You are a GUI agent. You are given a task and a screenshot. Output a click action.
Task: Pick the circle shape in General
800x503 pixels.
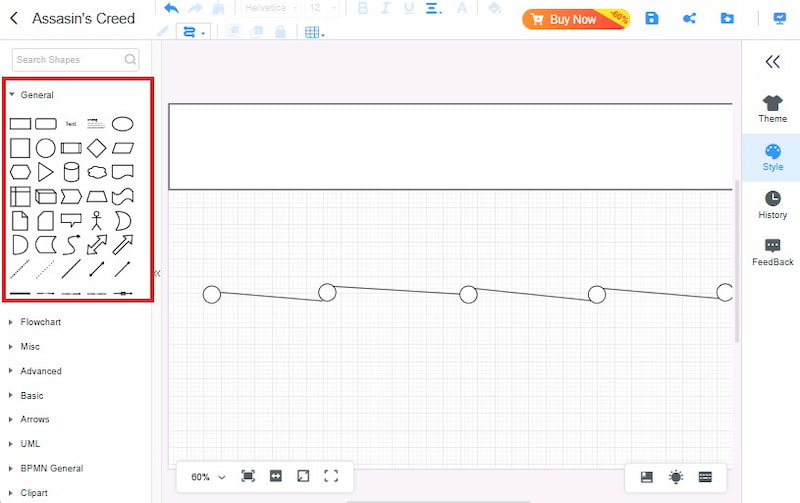(x=45, y=148)
